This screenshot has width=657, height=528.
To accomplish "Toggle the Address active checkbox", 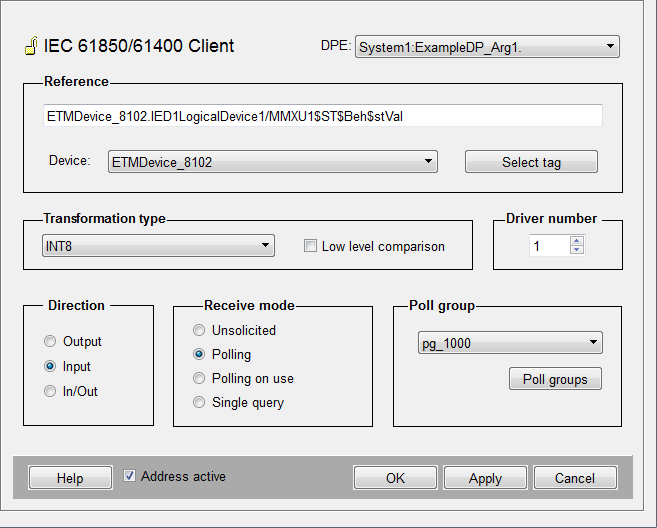I will [x=129, y=477].
